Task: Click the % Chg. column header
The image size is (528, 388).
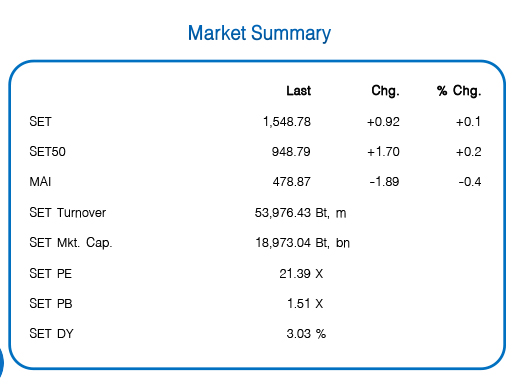Action: point(459,91)
